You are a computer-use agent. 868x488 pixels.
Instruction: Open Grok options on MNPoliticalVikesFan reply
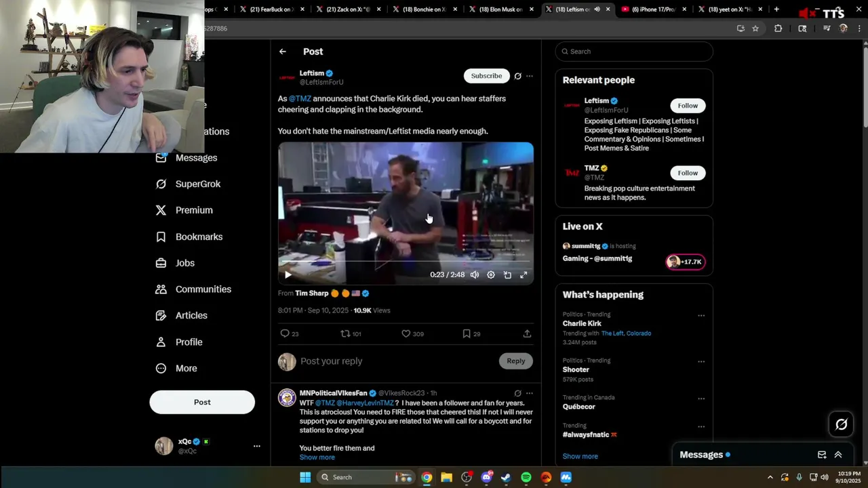coord(517,393)
